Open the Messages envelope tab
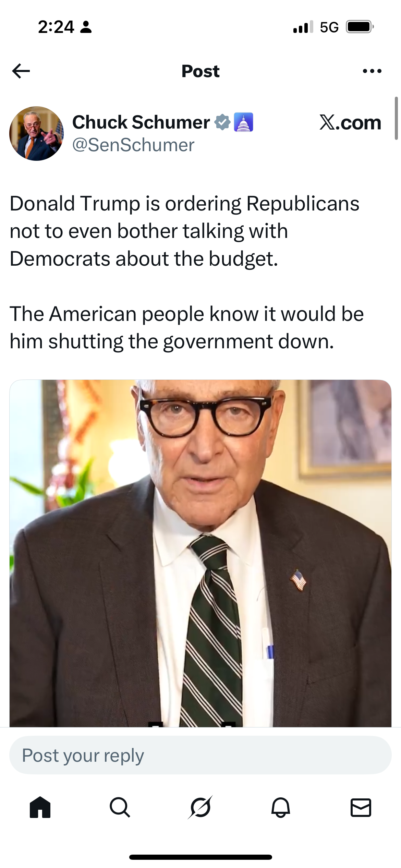The height and width of the screenshot is (868, 401). coord(361,807)
